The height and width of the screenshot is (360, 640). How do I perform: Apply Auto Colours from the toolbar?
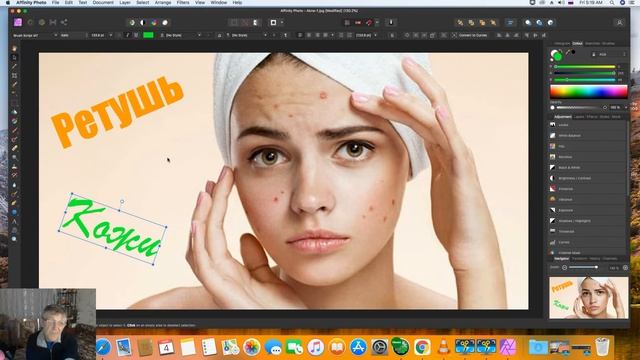coord(154,22)
